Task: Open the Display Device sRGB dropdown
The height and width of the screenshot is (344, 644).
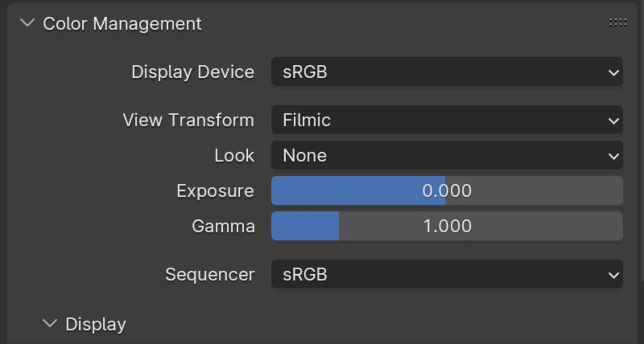Action: point(447,72)
